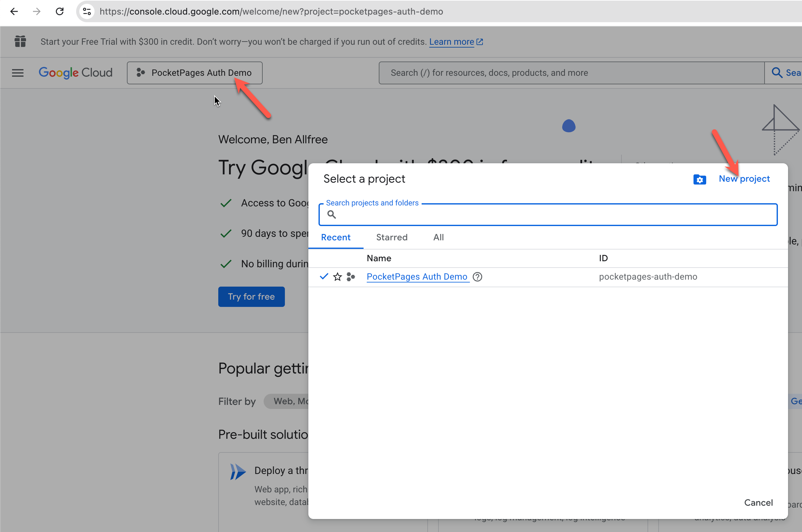The image size is (802, 532).
Task: Select PocketPages Auth Demo project link
Action: click(x=417, y=276)
